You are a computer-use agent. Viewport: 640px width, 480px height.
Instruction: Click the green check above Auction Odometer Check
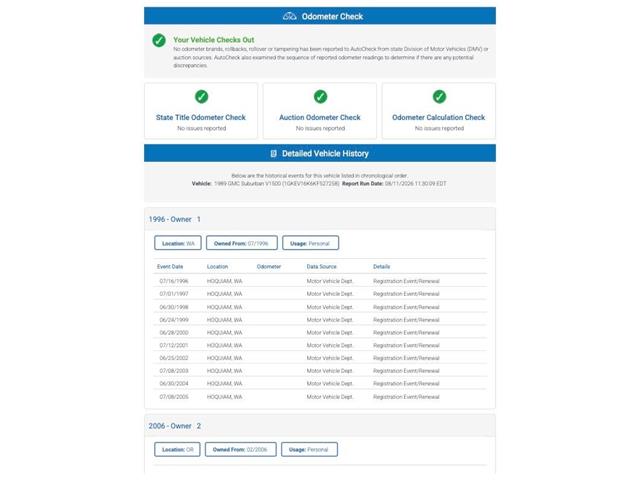click(320, 97)
